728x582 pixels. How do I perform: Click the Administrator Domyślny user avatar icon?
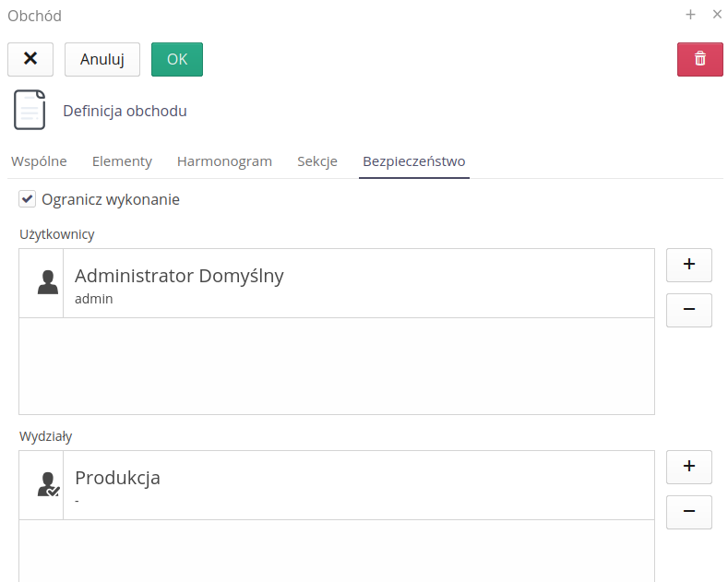point(47,283)
